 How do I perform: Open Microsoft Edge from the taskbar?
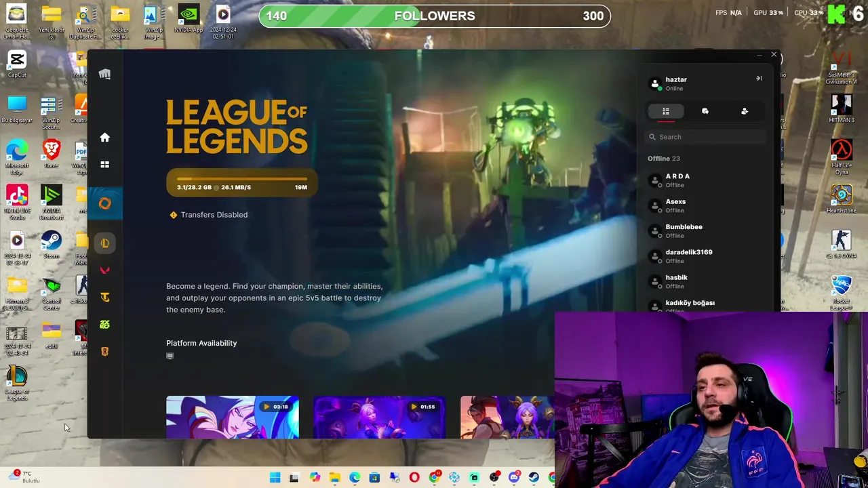click(355, 478)
